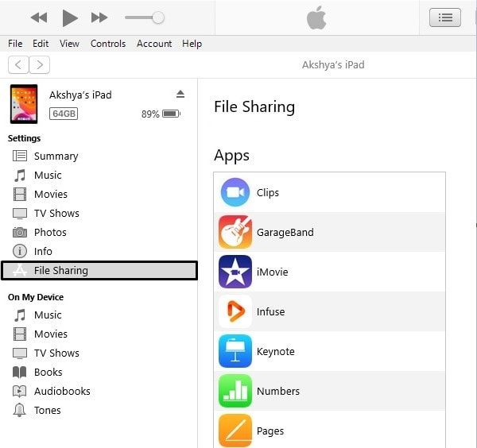The height and width of the screenshot is (448, 477).
Task: Click the Akshya's iPad title in header
Action: pyautogui.click(x=333, y=65)
